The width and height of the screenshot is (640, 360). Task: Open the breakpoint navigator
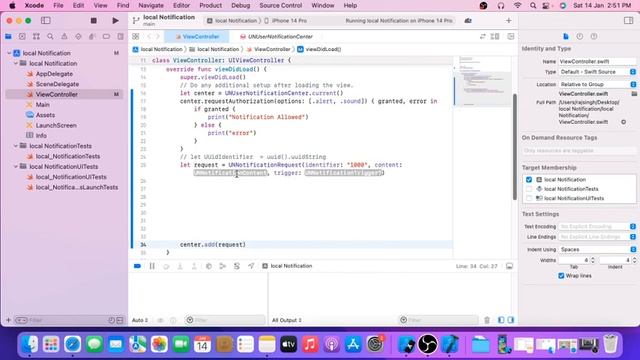(x=106, y=36)
